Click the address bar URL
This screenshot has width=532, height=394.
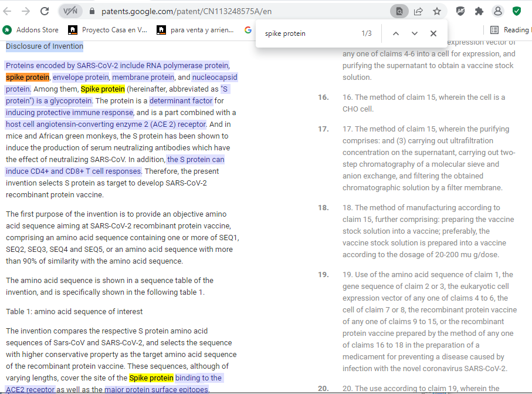point(186,11)
